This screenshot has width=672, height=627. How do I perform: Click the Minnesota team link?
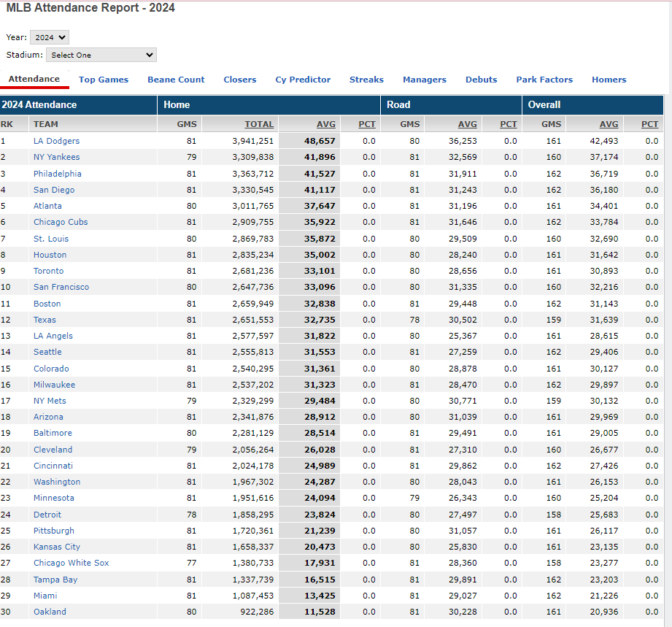pos(54,498)
